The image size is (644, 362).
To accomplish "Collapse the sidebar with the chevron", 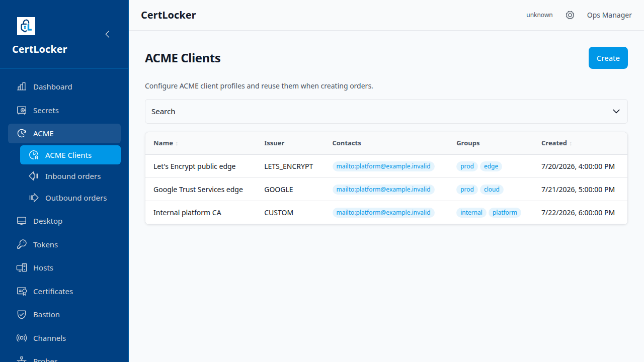I will (x=107, y=34).
